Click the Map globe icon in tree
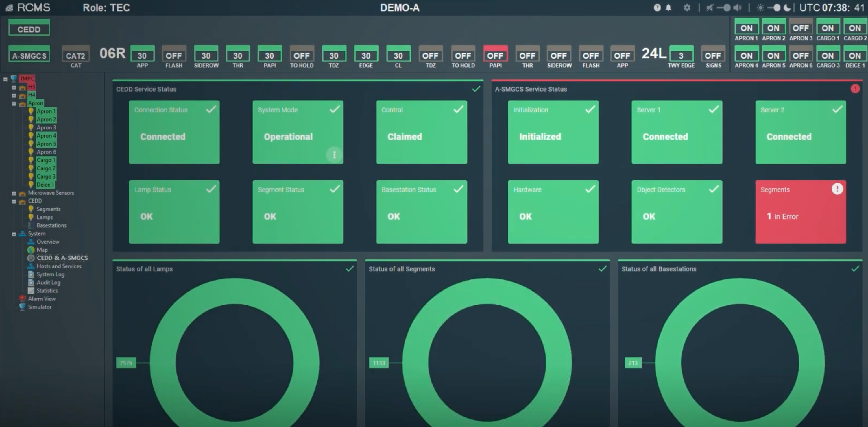 coord(31,250)
